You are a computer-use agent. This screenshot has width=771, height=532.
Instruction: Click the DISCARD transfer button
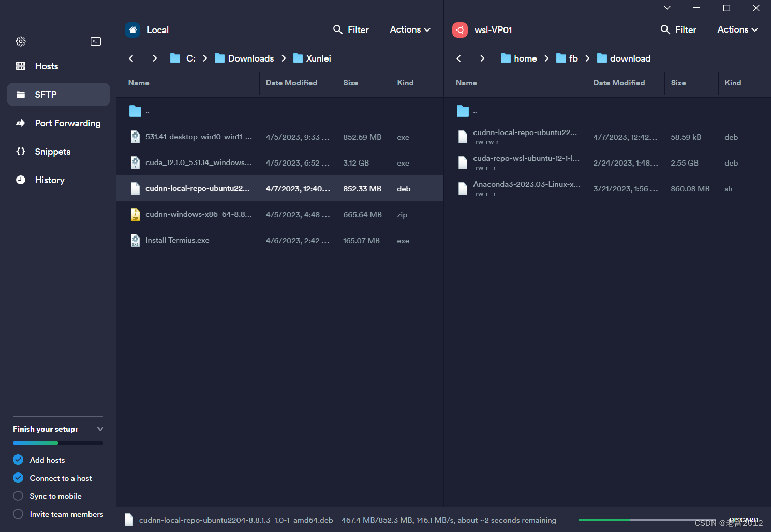[744, 520]
